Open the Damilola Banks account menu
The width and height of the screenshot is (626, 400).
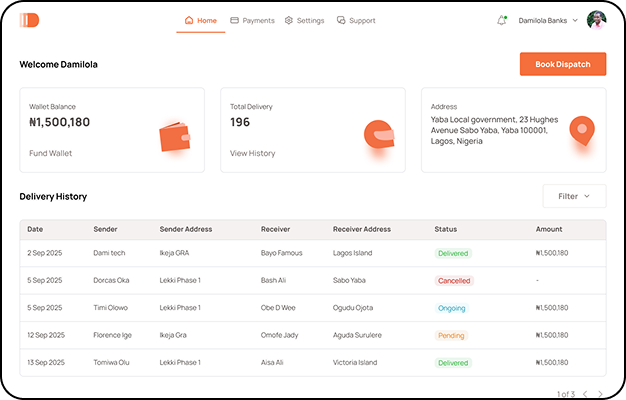[x=550, y=20]
